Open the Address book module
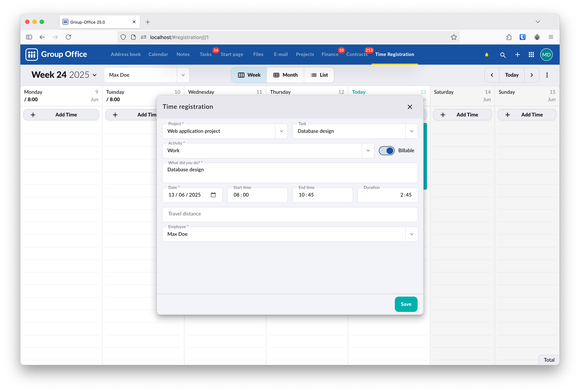Viewport: 580px width, 392px height. click(126, 54)
